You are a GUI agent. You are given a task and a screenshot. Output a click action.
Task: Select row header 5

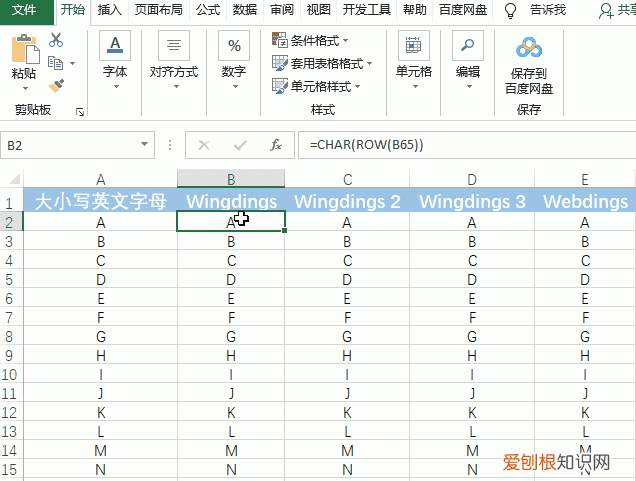click(11, 279)
